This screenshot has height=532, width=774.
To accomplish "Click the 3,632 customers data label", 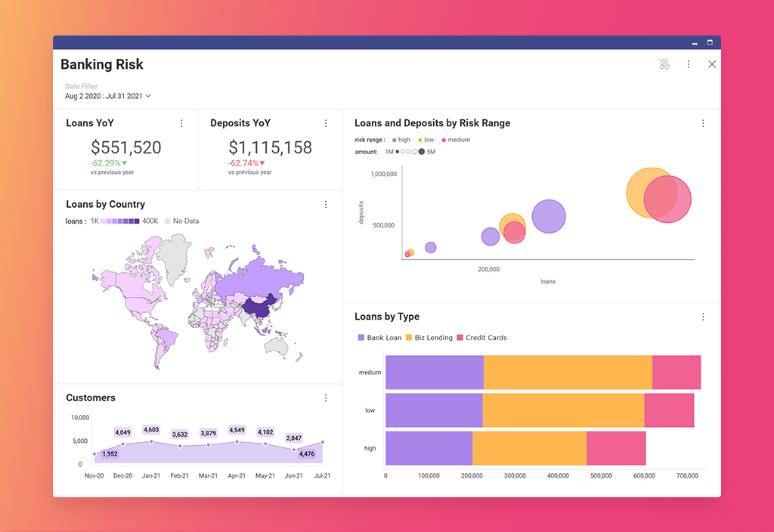I will [180, 435].
